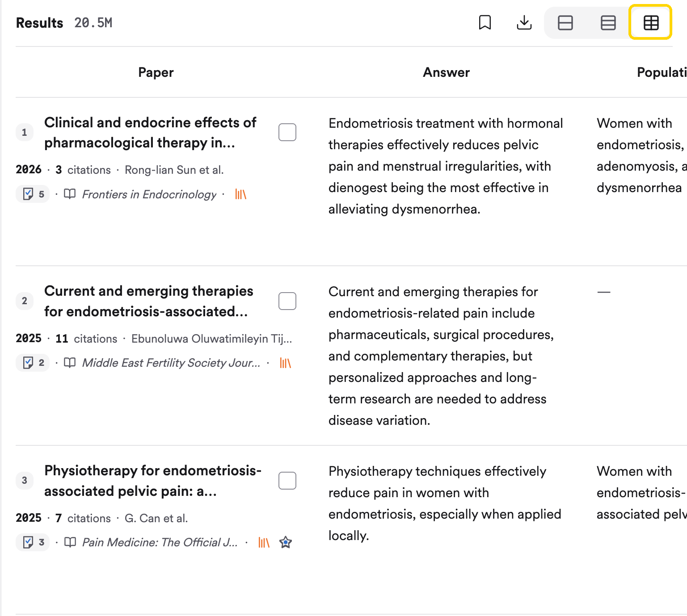Click the book icon before Pain Medicine

70,542
